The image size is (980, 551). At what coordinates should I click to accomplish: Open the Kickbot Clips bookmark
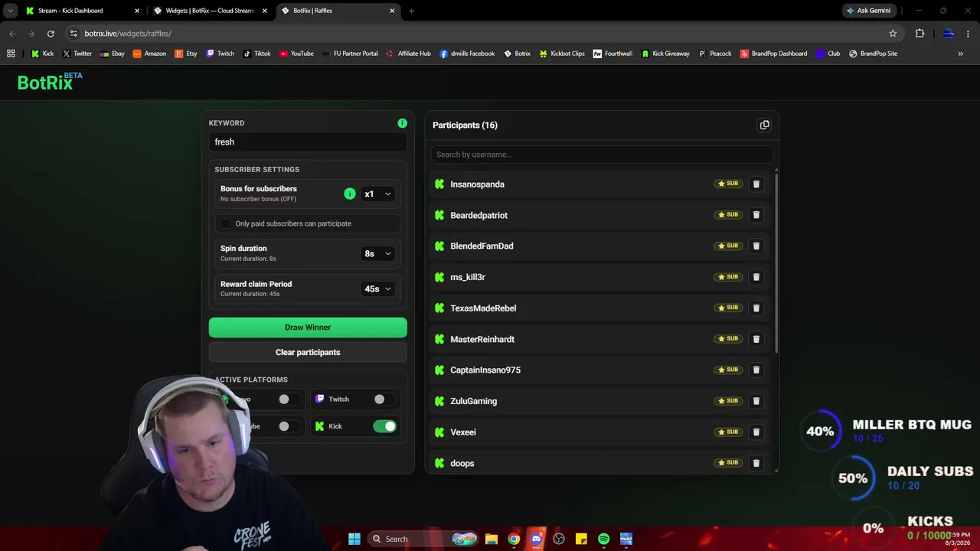(562, 54)
